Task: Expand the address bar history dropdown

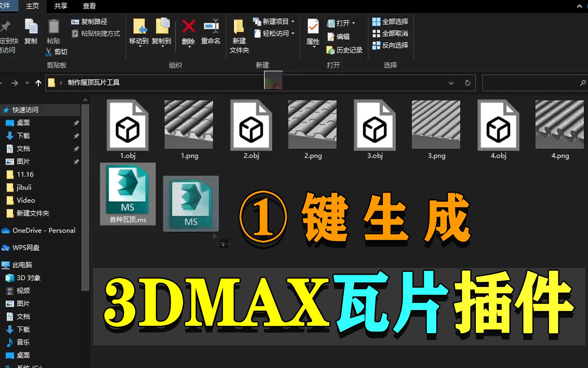Action: 451,83
